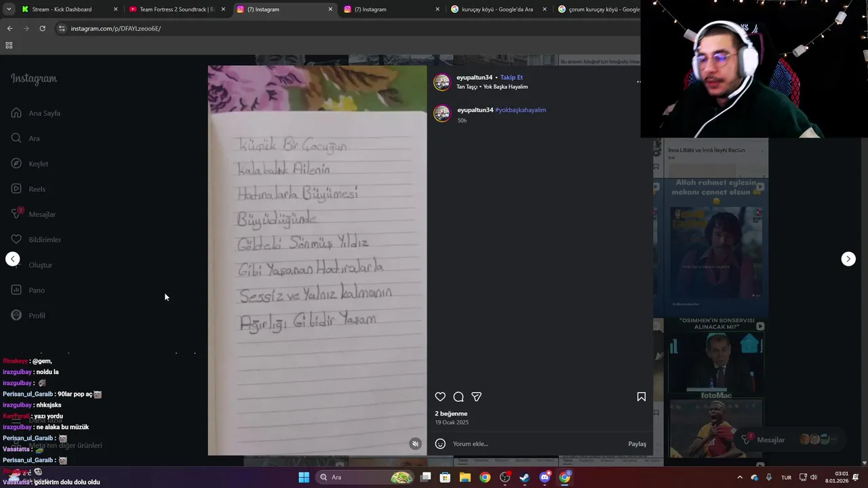
Task: Like the post with heart icon
Action: 440,396
